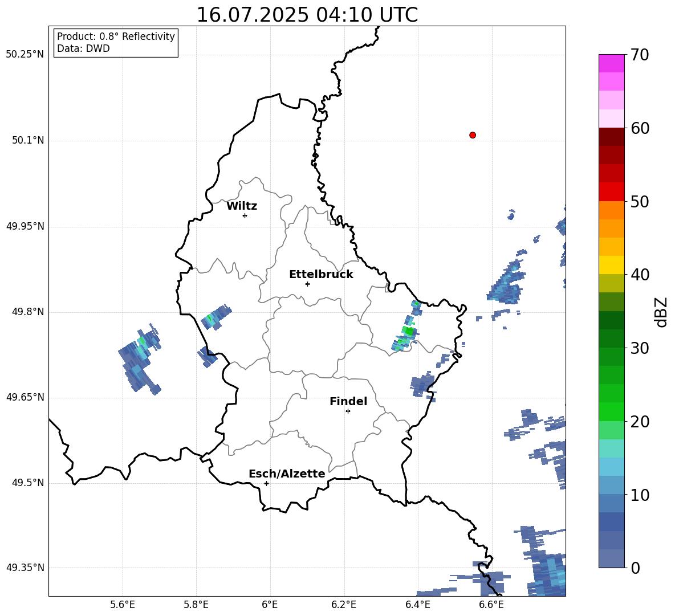Screen dimensions: 675x616
Task: Click the Findel cross marker
Action: 348,411
